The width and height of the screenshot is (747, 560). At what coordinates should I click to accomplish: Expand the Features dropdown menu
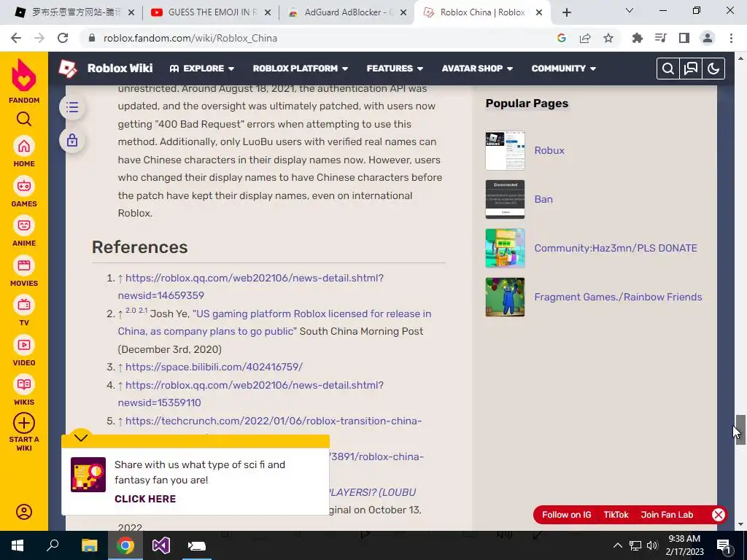[x=395, y=69]
